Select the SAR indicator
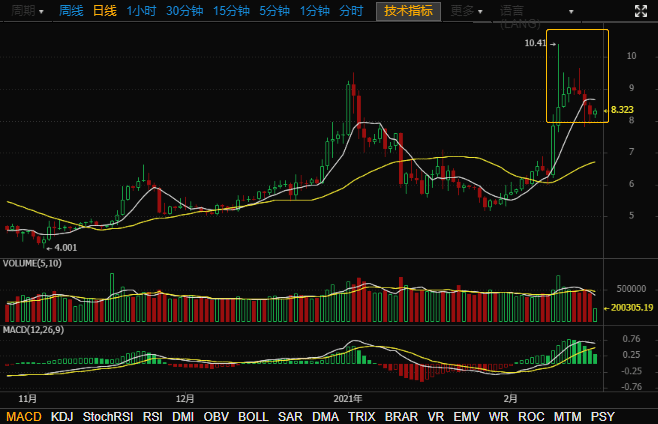The width and height of the screenshot is (658, 424). coord(290,416)
